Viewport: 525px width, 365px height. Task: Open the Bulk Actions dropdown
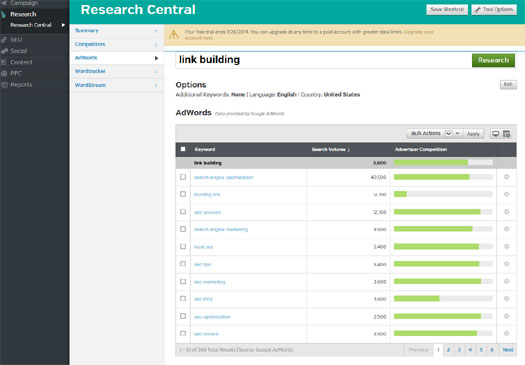click(434, 133)
